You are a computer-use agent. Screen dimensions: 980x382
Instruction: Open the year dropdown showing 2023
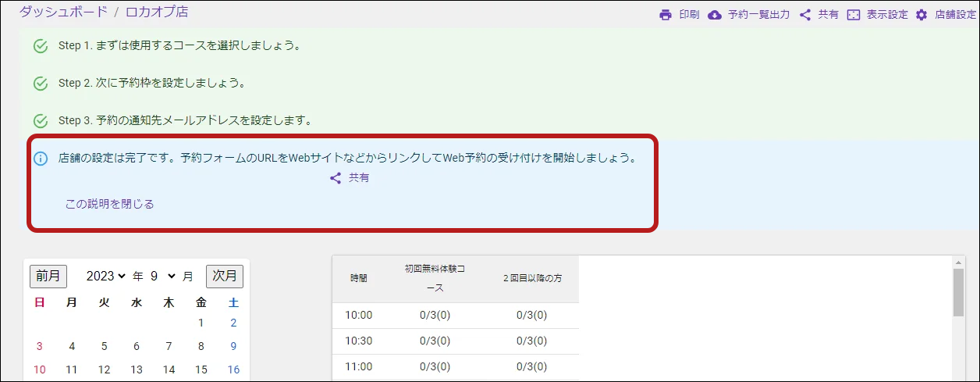click(x=106, y=277)
